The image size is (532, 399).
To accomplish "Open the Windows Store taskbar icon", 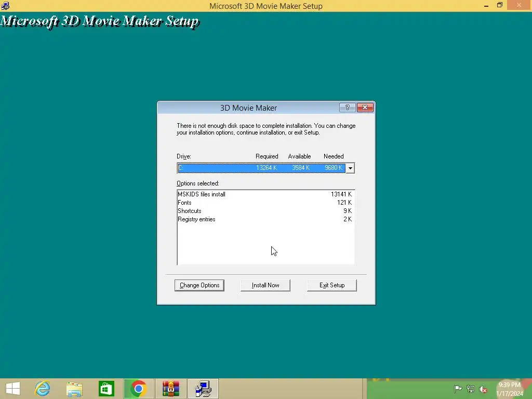I will 106,389.
